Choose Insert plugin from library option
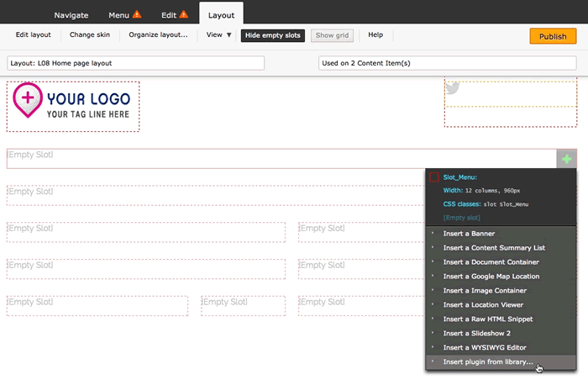The image size is (588, 385). tap(487, 362)
